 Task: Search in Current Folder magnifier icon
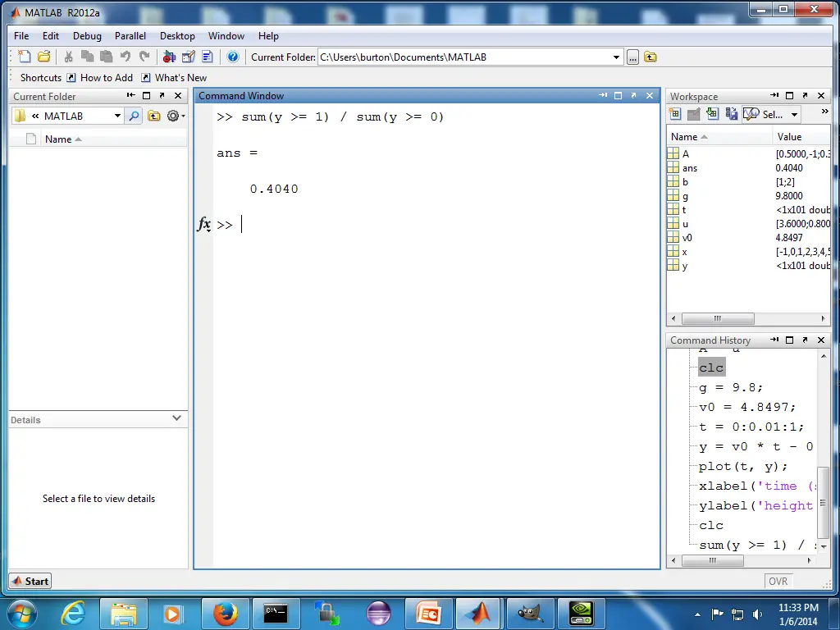134,116
